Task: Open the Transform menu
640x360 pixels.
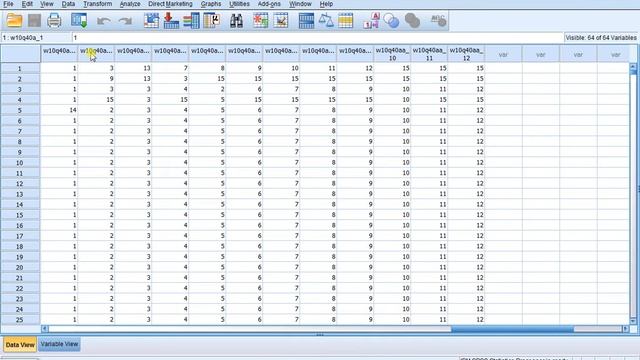Action: point(98,4)
